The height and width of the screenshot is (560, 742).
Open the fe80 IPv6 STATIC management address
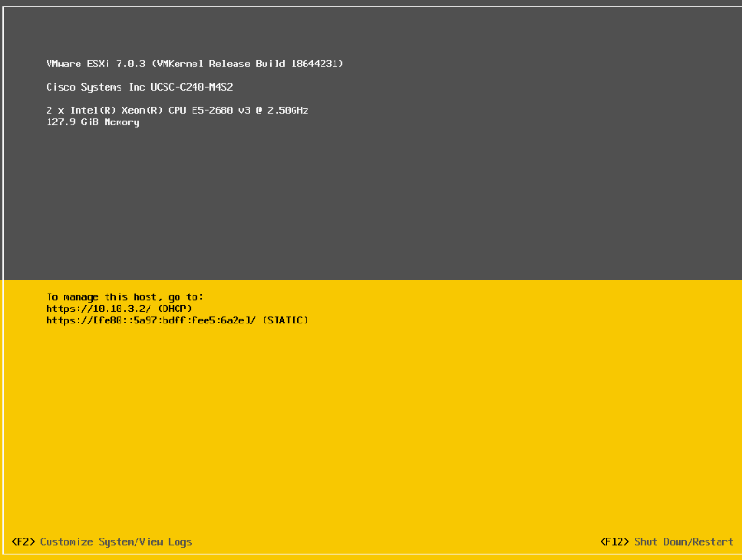coord(177,321)
